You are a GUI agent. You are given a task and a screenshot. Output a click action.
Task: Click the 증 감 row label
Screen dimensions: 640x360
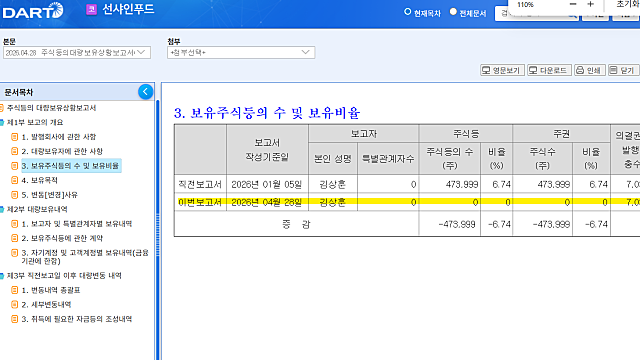click(296, 224)
